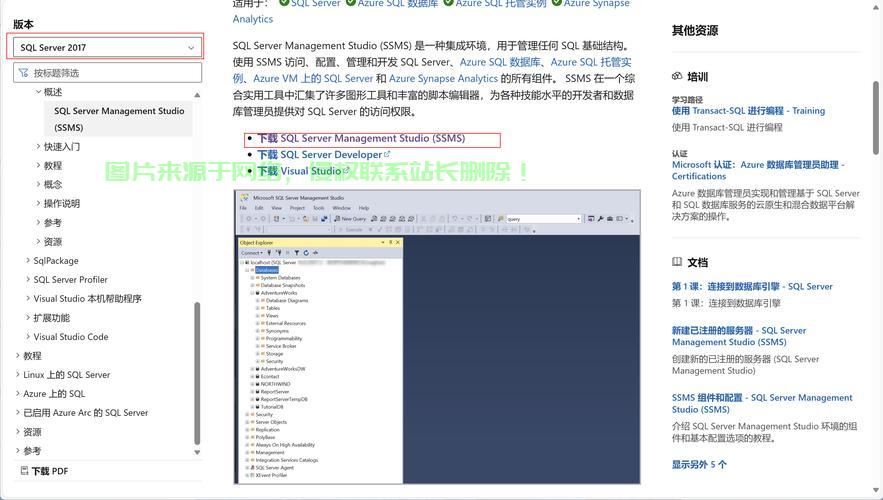
Task: Expand 已启用 Azure Arc 的 SQL Server
Action: pyautogui.click(x=18, y=412)
